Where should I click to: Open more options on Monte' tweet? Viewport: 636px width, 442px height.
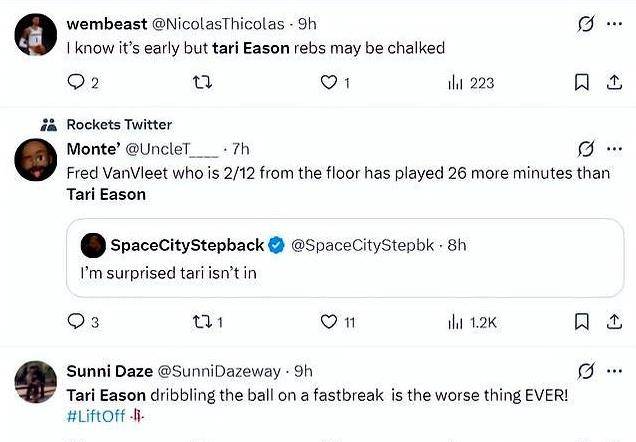click(614, 149)
